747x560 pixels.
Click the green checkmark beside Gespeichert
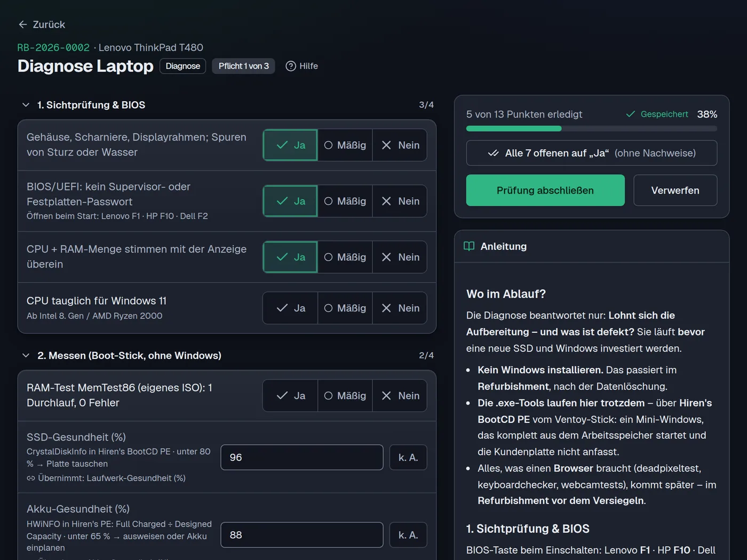coord(631,114)
